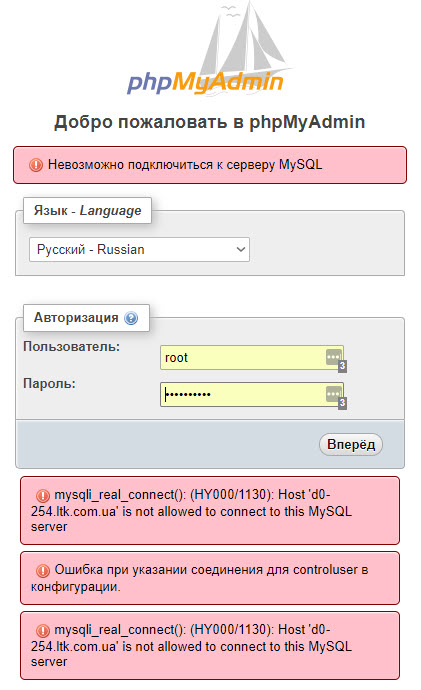
Task: Click the error icon beside "Невозможно подключиться" message
Action: coord(36,165)
